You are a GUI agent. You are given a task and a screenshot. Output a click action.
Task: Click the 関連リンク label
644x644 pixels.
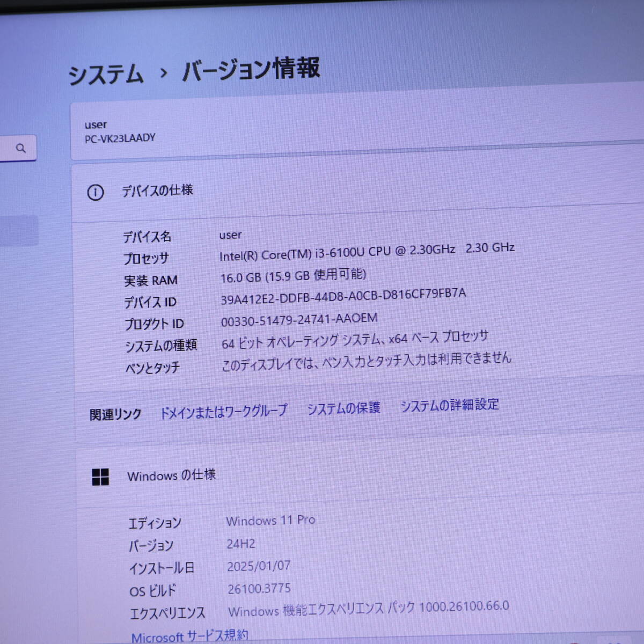(115, 414)
